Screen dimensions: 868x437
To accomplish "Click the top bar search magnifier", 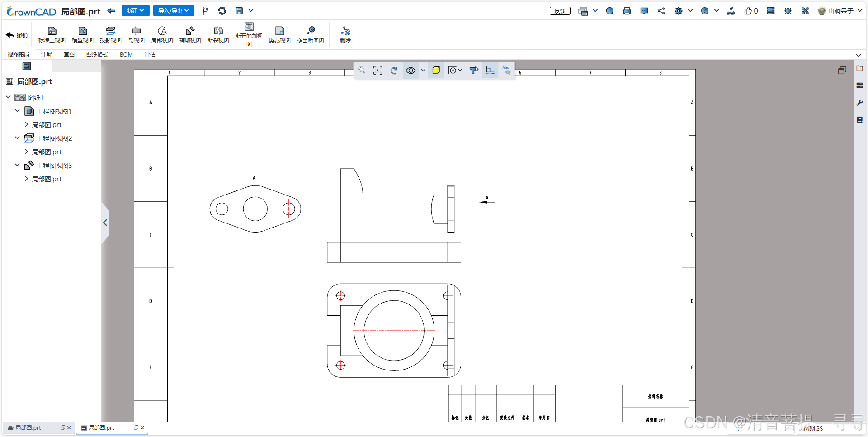I will 610,11.
